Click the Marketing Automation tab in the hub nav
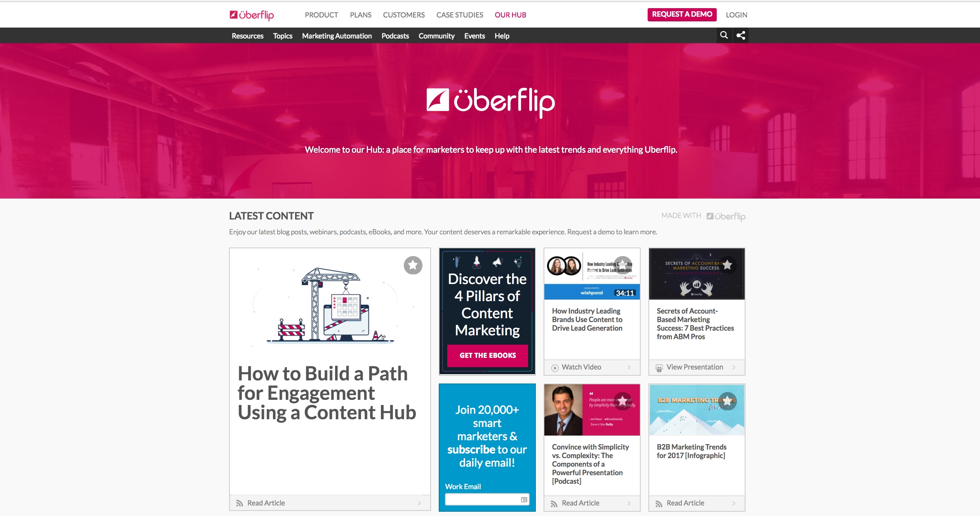980x516 pixels. click(337, 36)
